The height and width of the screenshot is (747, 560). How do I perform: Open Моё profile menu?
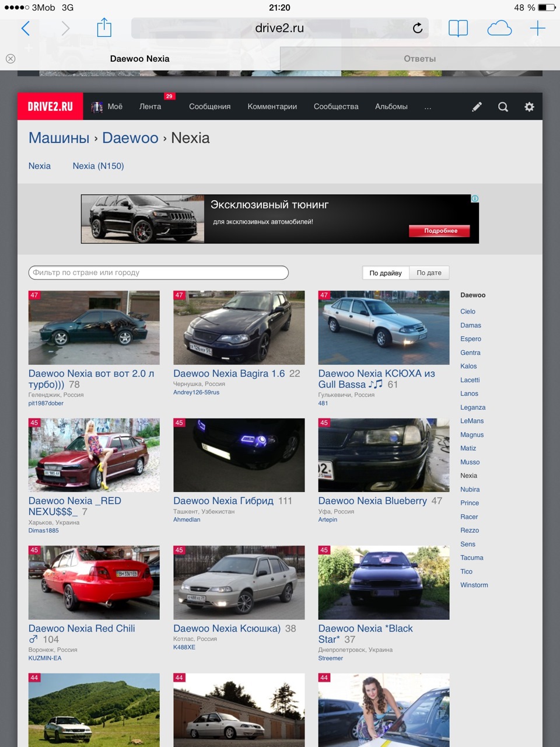(107, 107)
